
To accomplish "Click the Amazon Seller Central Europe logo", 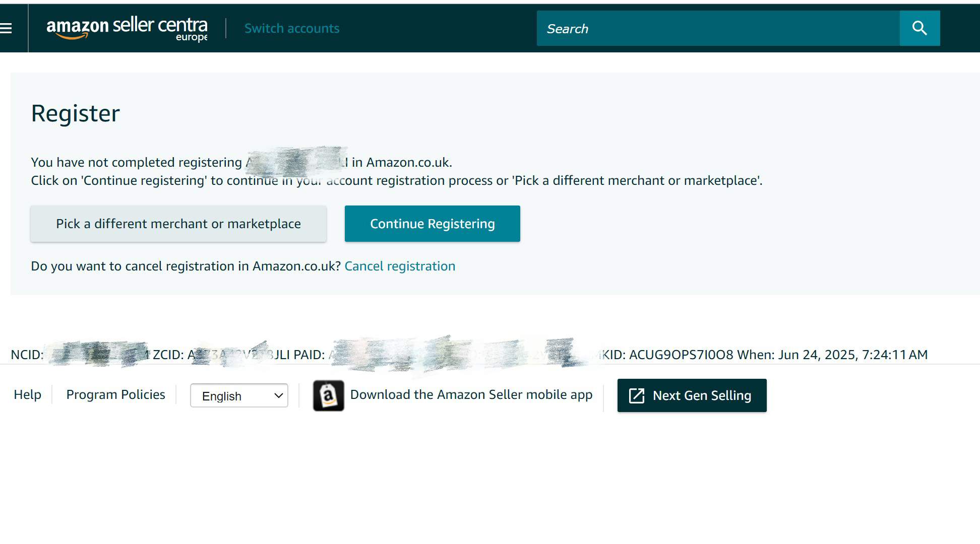I will 127,29.
